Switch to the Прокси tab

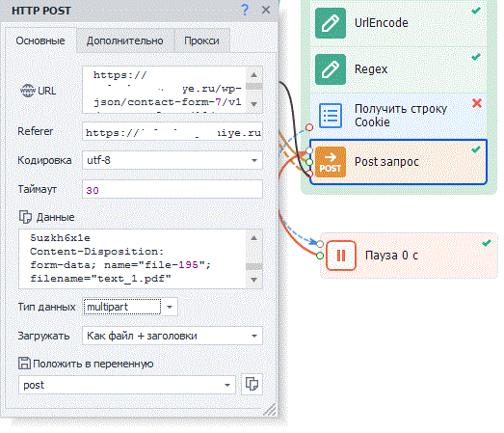(201, 41)
